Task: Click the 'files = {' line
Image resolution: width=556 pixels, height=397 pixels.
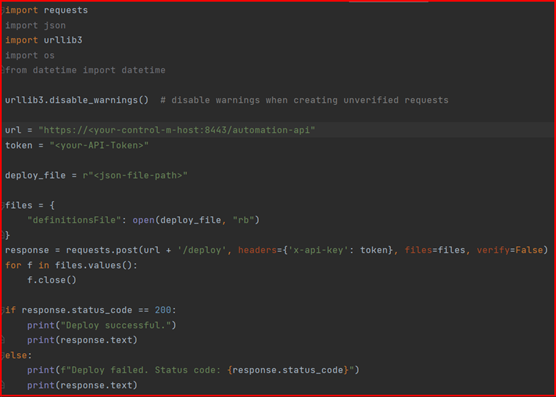Action: pos(30,205)
